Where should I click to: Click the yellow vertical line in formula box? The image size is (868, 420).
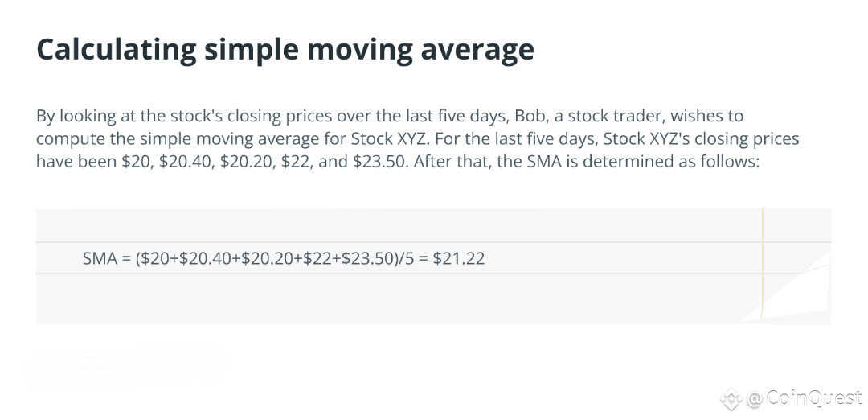(x=762, y=264)
